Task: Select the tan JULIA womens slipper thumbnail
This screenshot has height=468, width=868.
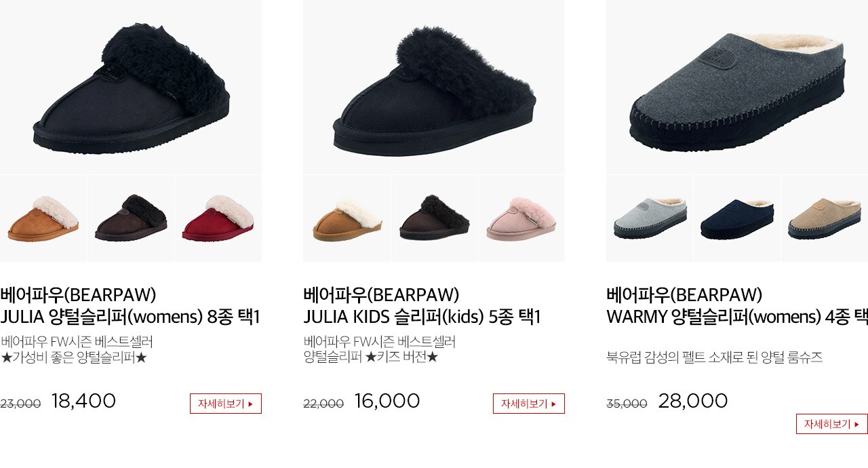Action: (x=43, y=219)
